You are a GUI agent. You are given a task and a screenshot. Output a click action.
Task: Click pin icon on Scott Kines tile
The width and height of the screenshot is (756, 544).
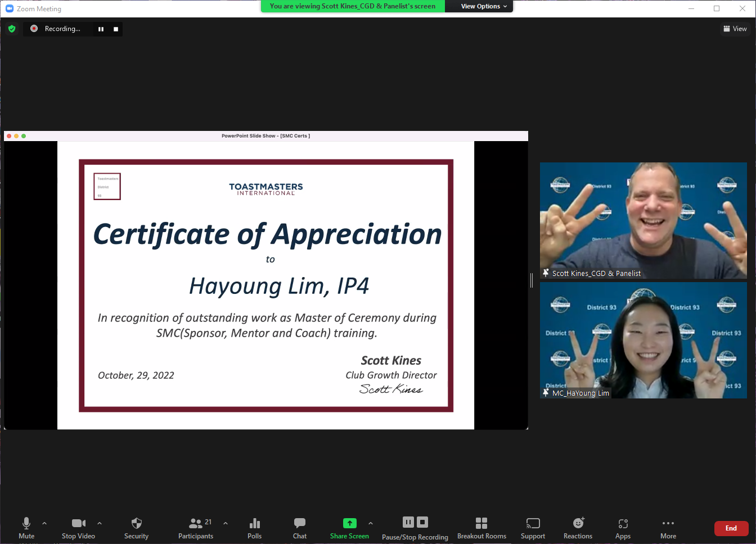546,273
